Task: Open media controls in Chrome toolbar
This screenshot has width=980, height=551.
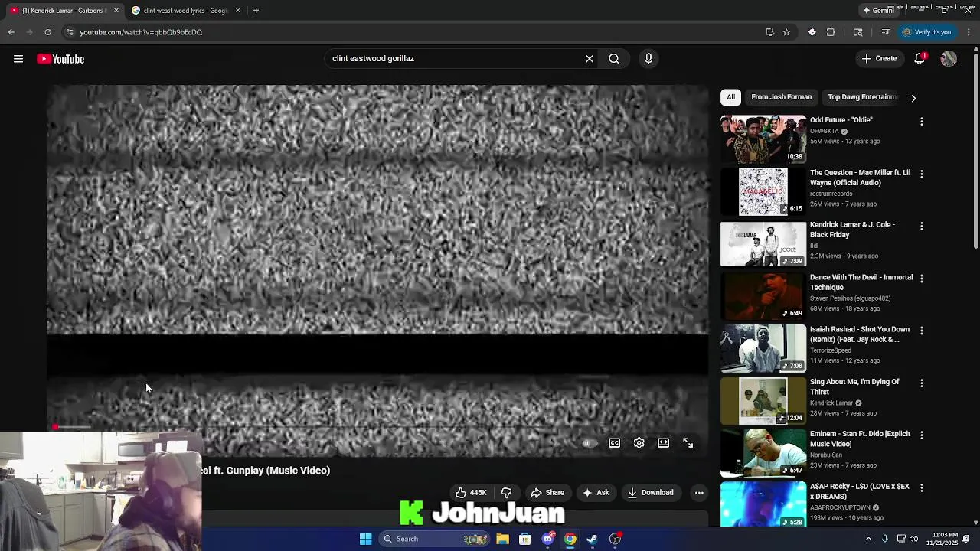Action: click(885, 32)
